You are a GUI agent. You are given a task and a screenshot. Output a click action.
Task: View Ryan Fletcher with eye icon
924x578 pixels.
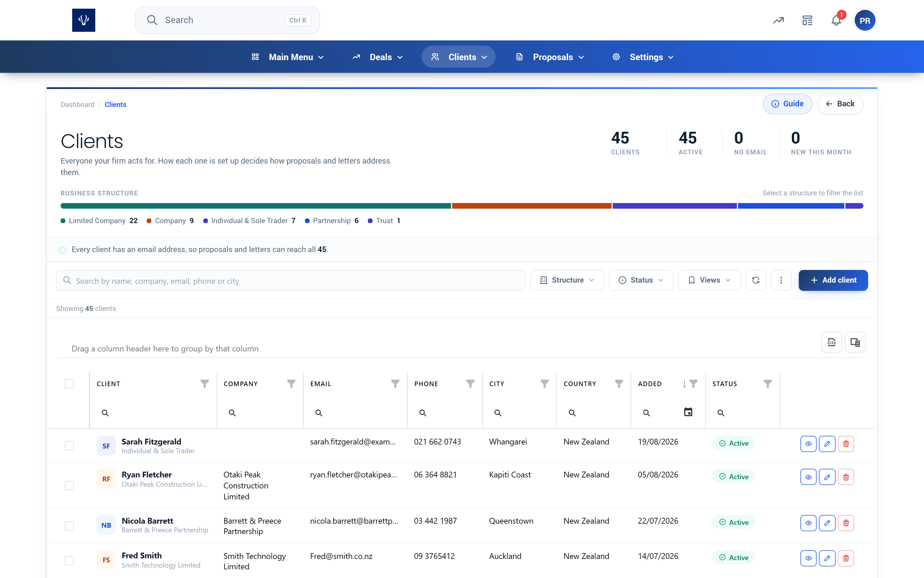click(808, 477)
